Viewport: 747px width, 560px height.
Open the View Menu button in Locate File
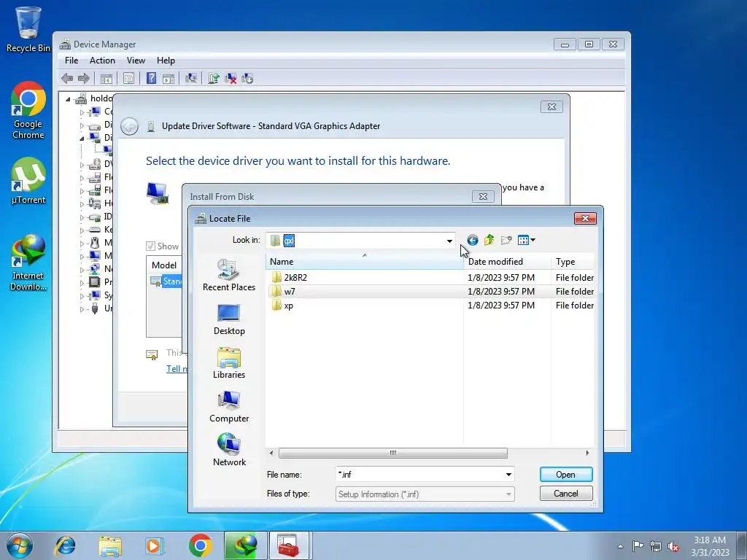[526, 240]
